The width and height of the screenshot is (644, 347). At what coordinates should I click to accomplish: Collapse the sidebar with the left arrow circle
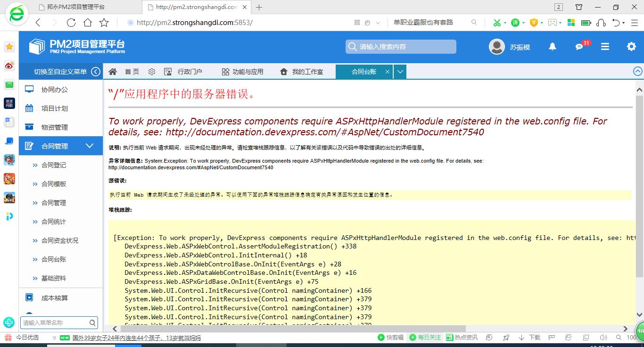(96, 72)
